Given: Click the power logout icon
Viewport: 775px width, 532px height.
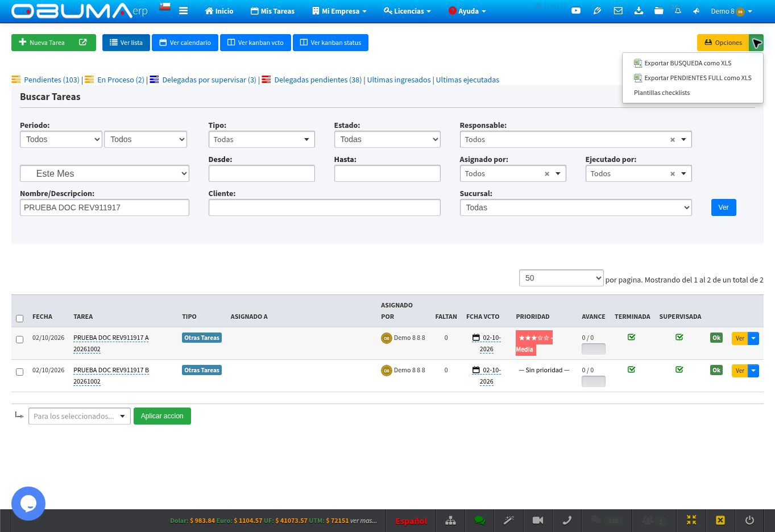Looking at the screenshot, I should 749,520.
